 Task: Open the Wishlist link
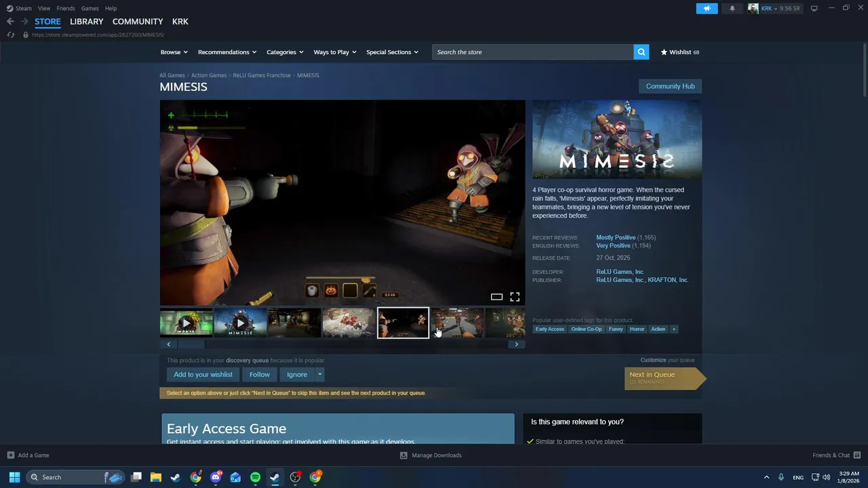tap(680, 52)
